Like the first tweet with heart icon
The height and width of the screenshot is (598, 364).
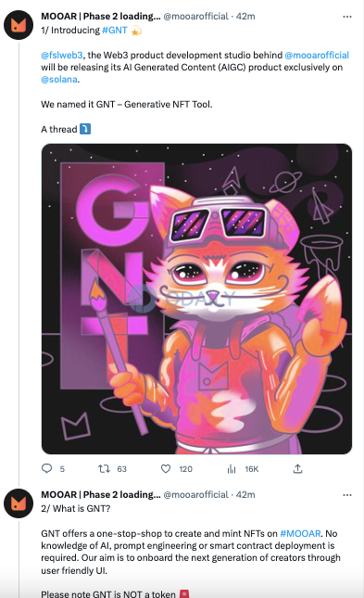pos(166,468)
